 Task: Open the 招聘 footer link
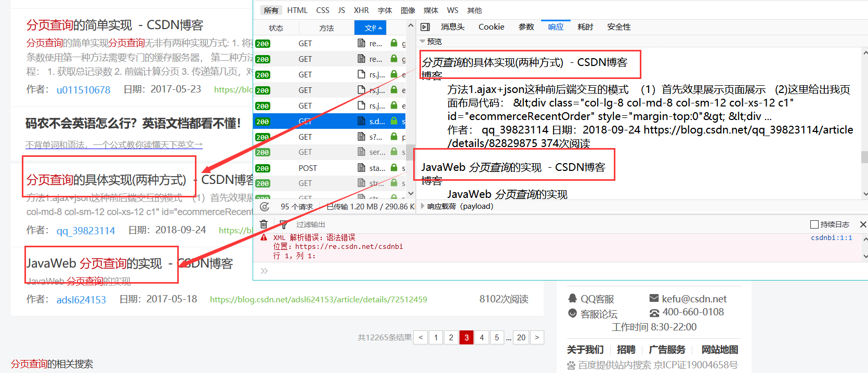626,350
